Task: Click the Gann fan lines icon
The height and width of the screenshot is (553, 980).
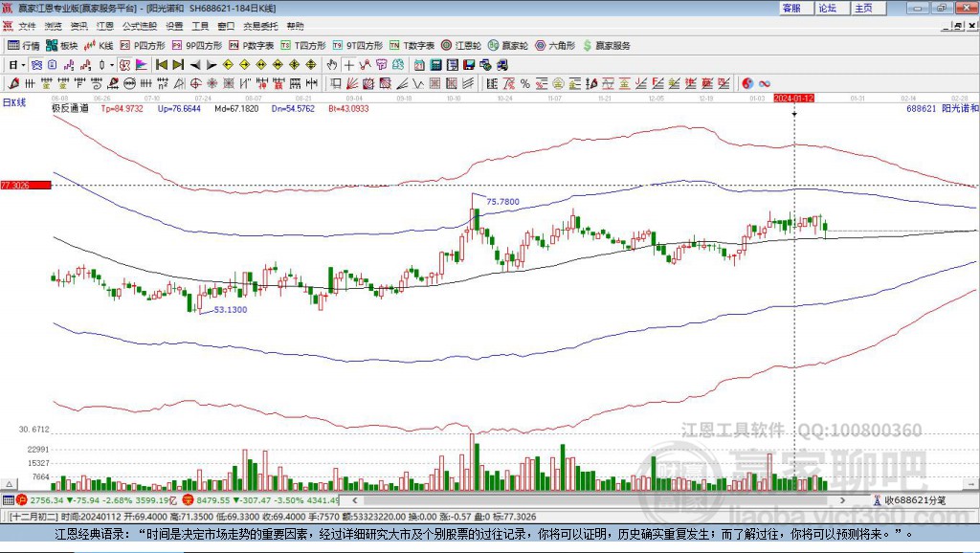Action: [352, 84]
